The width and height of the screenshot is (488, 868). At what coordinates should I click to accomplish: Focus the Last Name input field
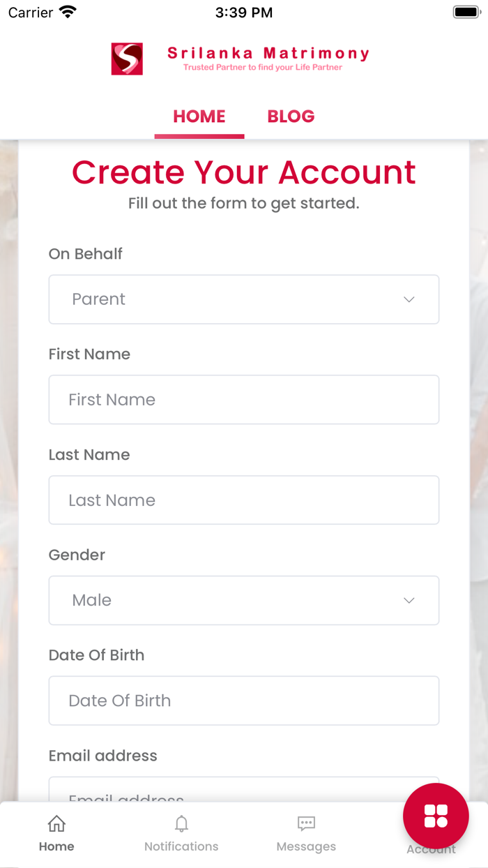coord(244,500)
